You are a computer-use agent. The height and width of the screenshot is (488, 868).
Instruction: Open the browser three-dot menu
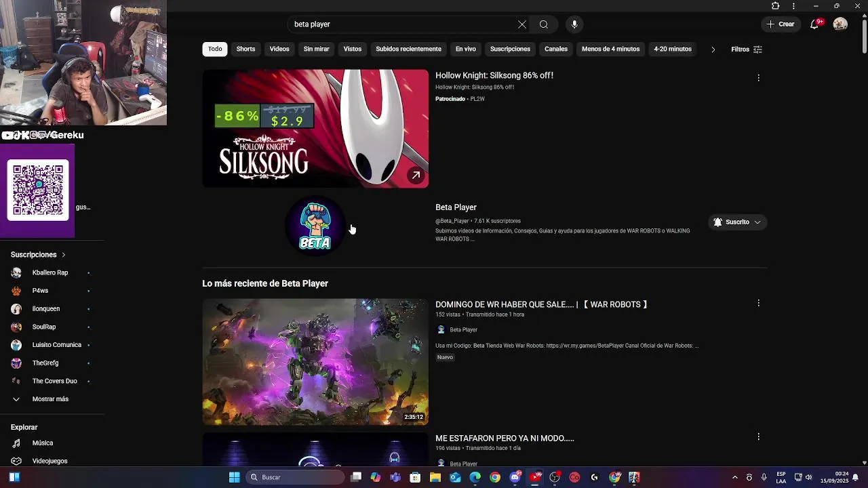pos(793,6)
